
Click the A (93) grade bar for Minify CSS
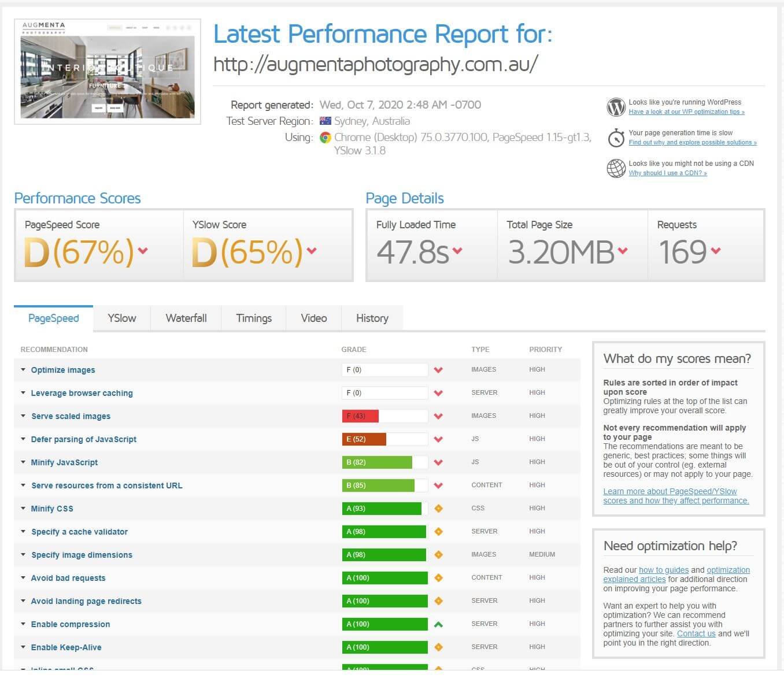(384, 509)
